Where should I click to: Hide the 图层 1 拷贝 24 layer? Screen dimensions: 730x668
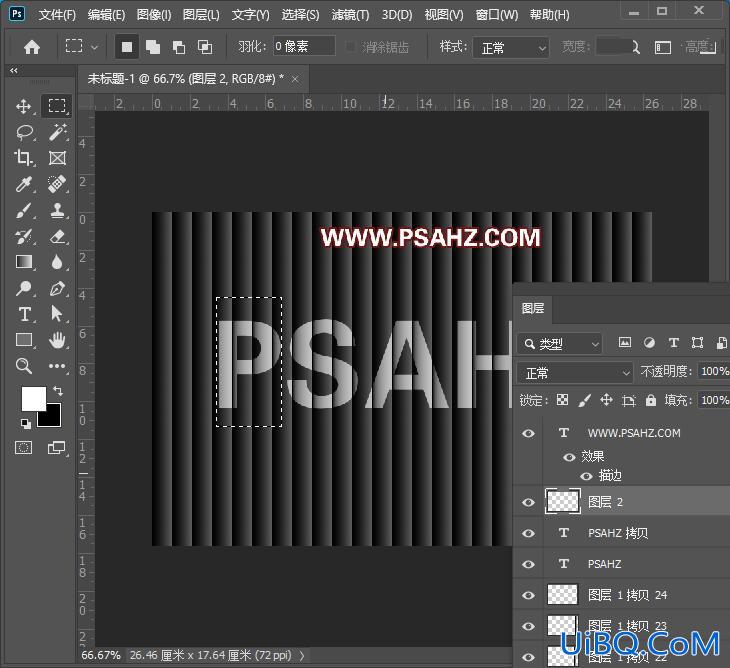(528, 595)
